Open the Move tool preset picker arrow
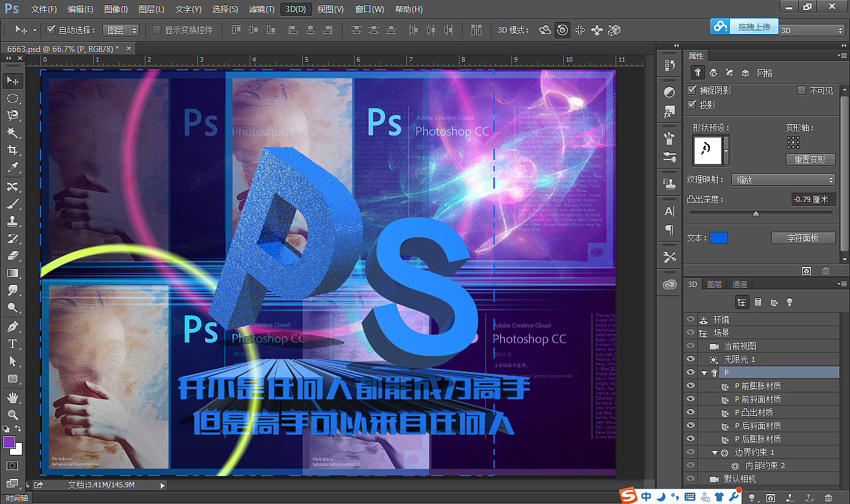This screenshot has height=504, width=850. (x=35, y=30)
